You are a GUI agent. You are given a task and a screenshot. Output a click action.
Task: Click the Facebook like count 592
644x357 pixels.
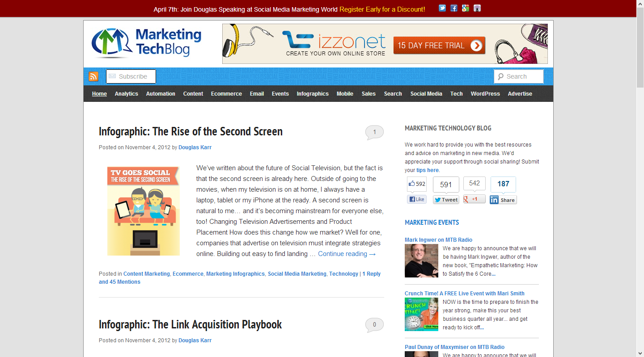click(x=417, y=184)
